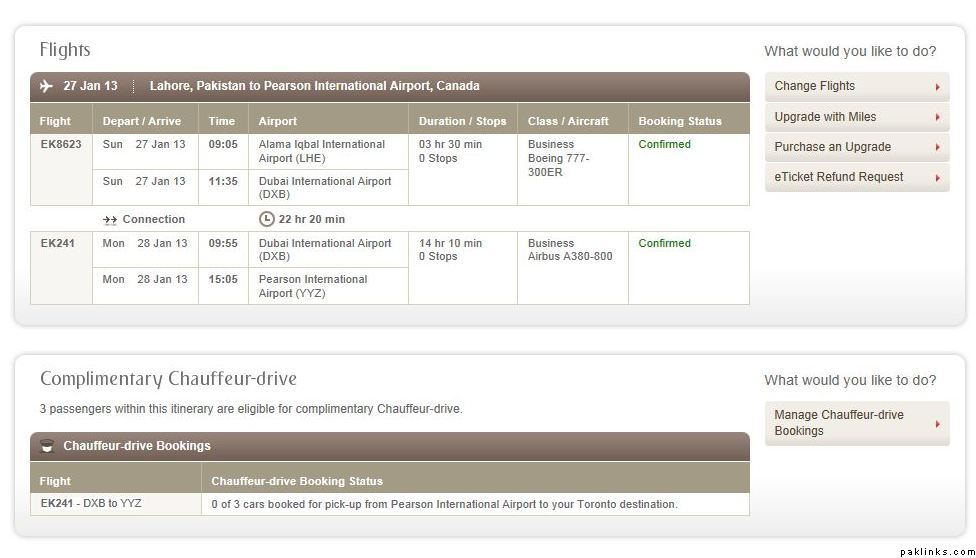Click the 27 Jan 13 date in the flight header bar

click(90, 86)
